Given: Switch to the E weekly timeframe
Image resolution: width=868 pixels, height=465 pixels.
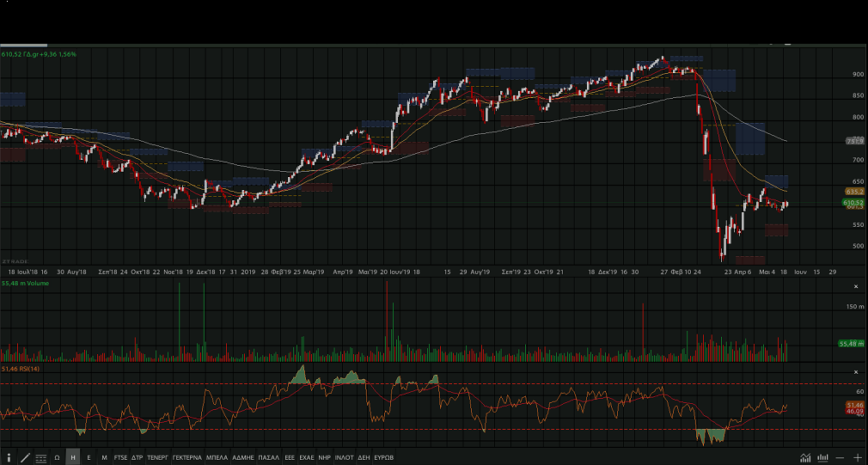Looking at the screenshot, I should [89, 457].
